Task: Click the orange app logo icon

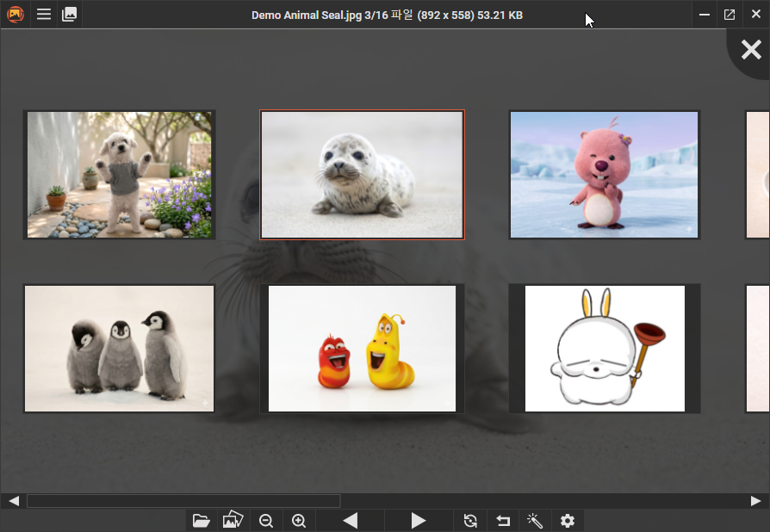Action: pyautogui.click(x=16, y=15)
